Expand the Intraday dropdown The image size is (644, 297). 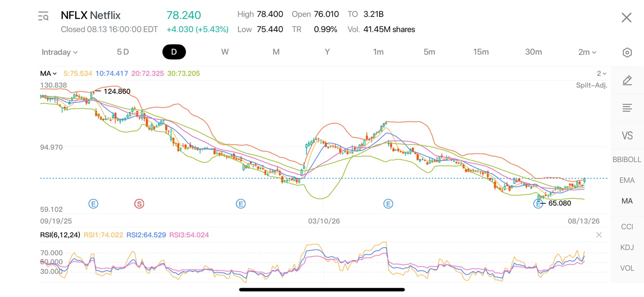[x=60, y=52]
